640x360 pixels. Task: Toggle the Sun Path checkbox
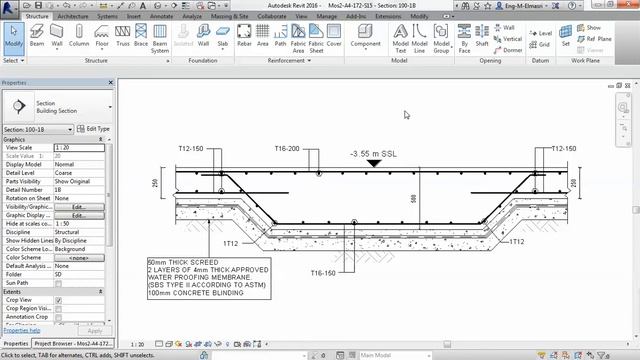pyautogui.click(x=58, y=283)
